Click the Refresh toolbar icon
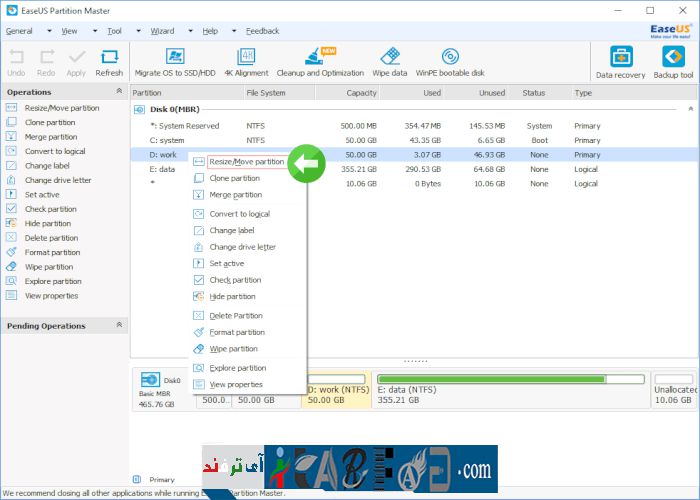 pos(109,58)
